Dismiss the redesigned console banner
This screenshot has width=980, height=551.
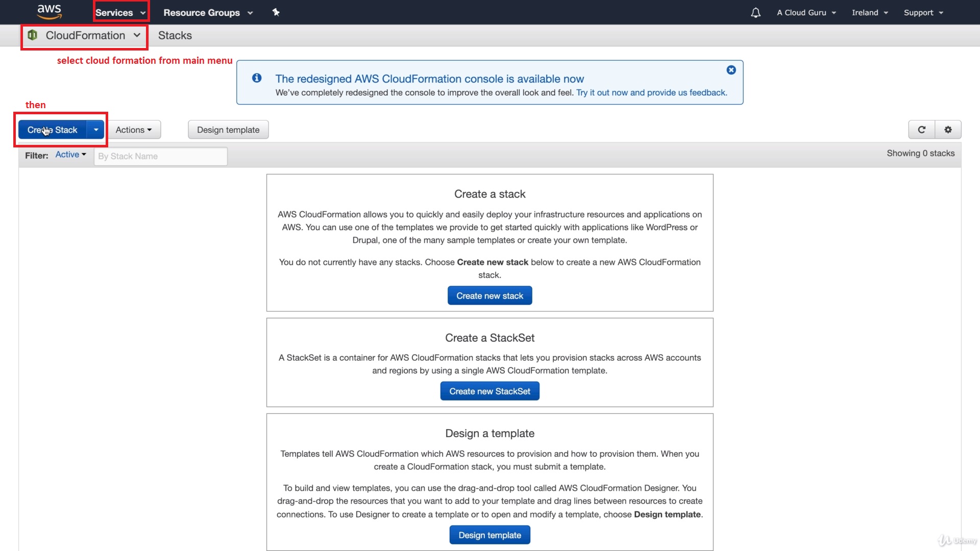tap(731, 70)
